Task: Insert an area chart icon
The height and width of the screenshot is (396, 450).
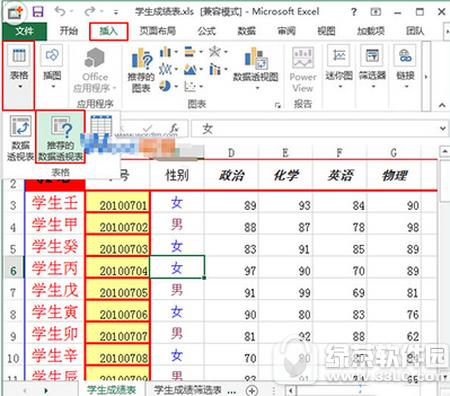Action: (190, 70)
